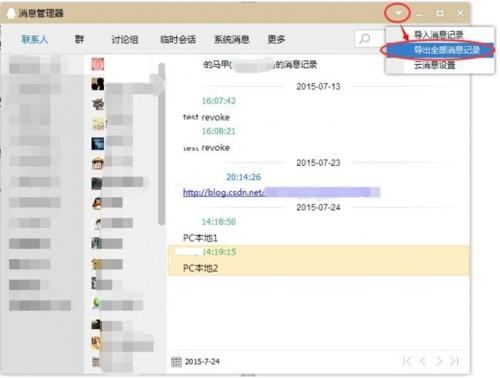Open the calendar icon beside 2015-7-24
Screen dimensions: 500x378
point(176,362)
